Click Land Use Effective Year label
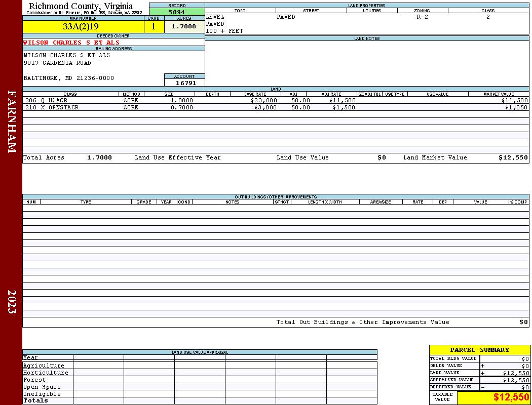The width and height of the screenshot is (532, 405). 178,157
